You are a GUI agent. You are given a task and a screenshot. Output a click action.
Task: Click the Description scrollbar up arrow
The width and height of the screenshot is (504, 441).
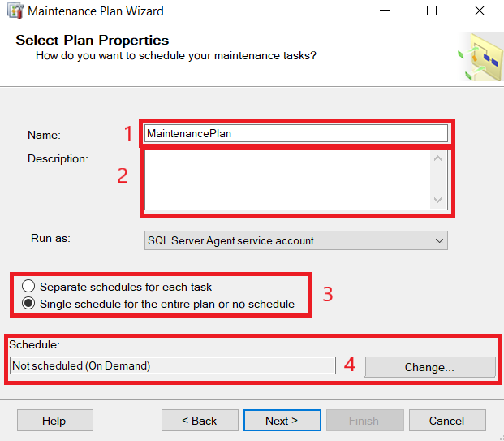pyautogui.click(x=438, y=158)
